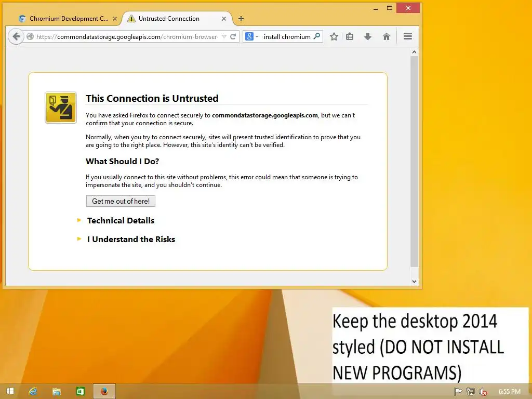
Task: Open the Windows Store taskbar icon
Action: click(81, 391)
